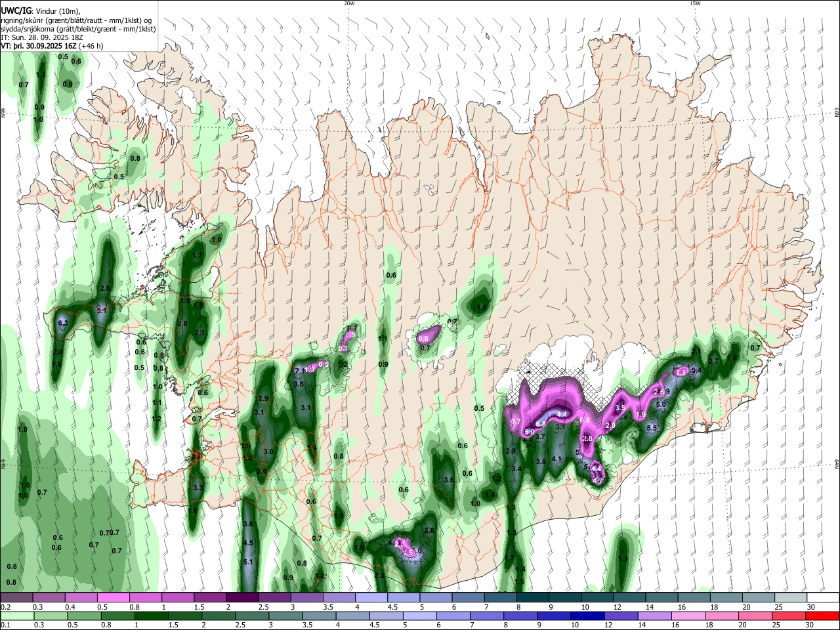The image size is (840, 630).
Task: Click the rigning/skúrir description line in header
Action: click(x=75, y=20)
